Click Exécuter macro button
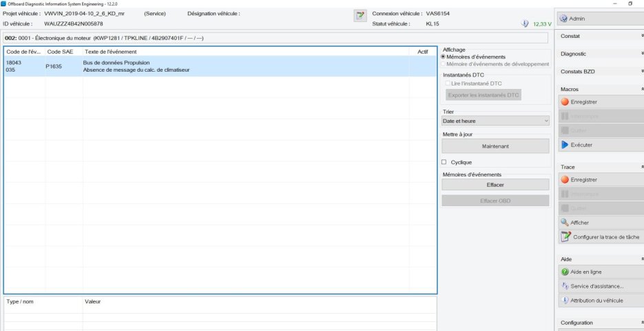Screen dimensions: 644x331 click(601, 145)
